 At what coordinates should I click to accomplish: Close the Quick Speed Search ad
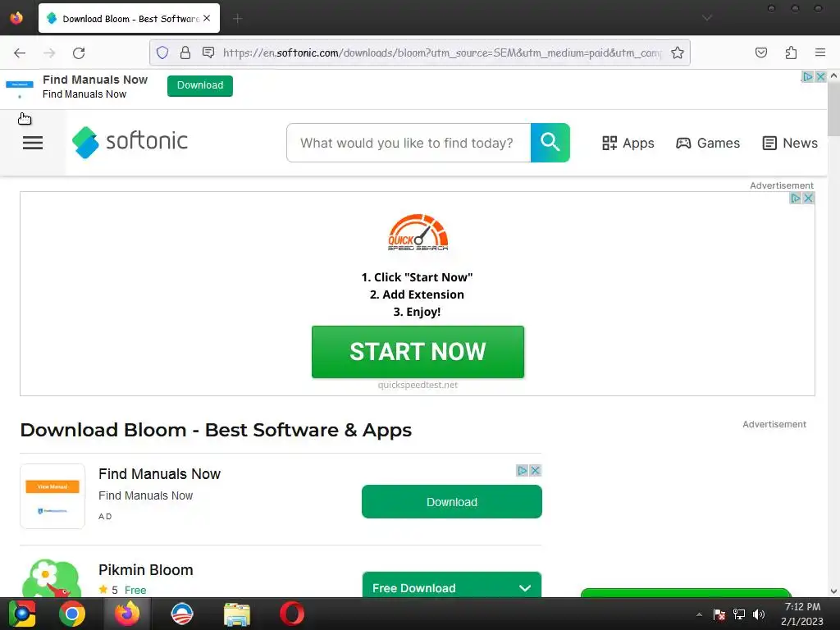click(x=808, y=199)
